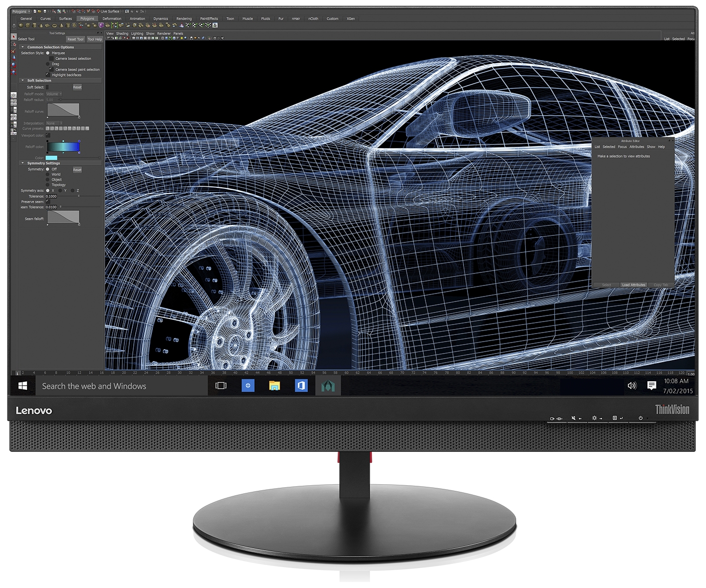Collapse the Symmetry Settings section
Screen dimensions: 706x588
click(23, 163)
